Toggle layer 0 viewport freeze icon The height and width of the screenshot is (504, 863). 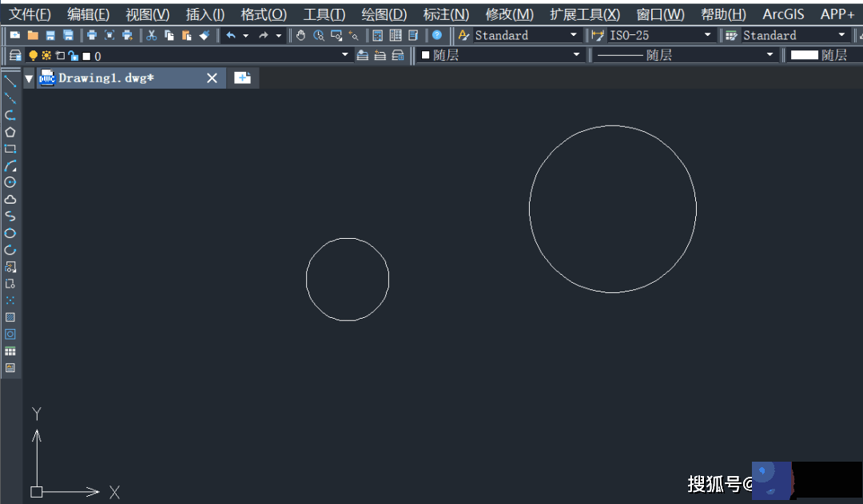coord(60,56)
